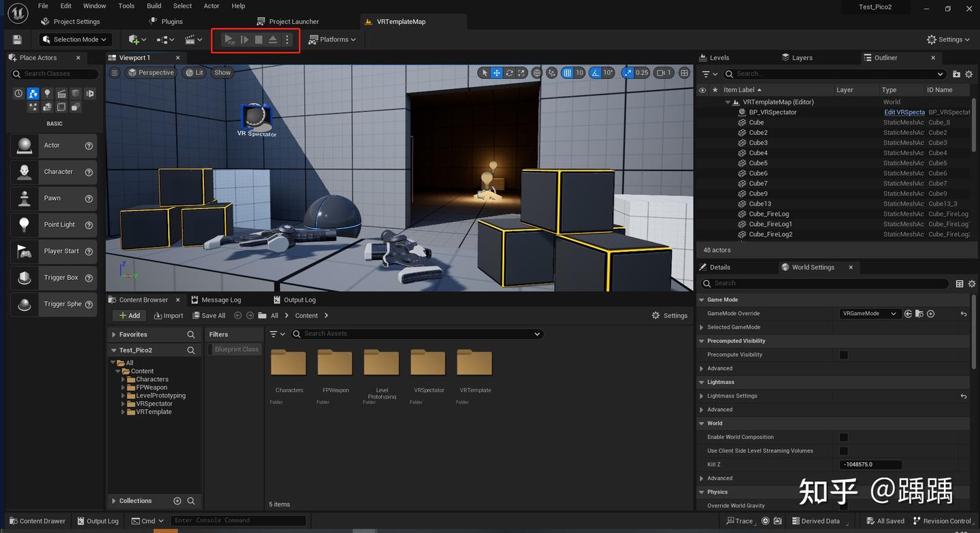The image size is (980, 533).
Task: Enable the Precompute Visibility checkbox
Action: coord(844,355)
